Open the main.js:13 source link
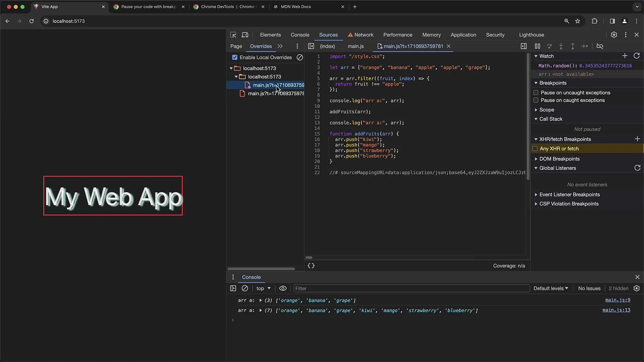Viewport: 644px width, 362px height. coord(616,310)
